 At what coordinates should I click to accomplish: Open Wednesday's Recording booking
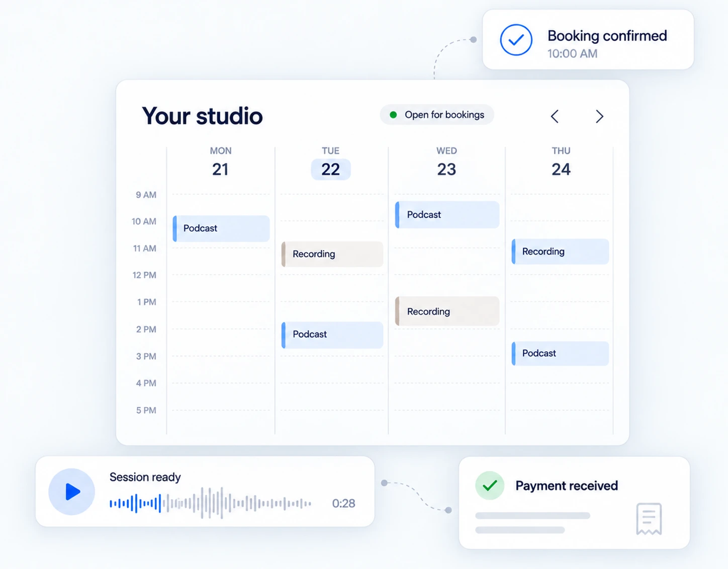(447, 311)
